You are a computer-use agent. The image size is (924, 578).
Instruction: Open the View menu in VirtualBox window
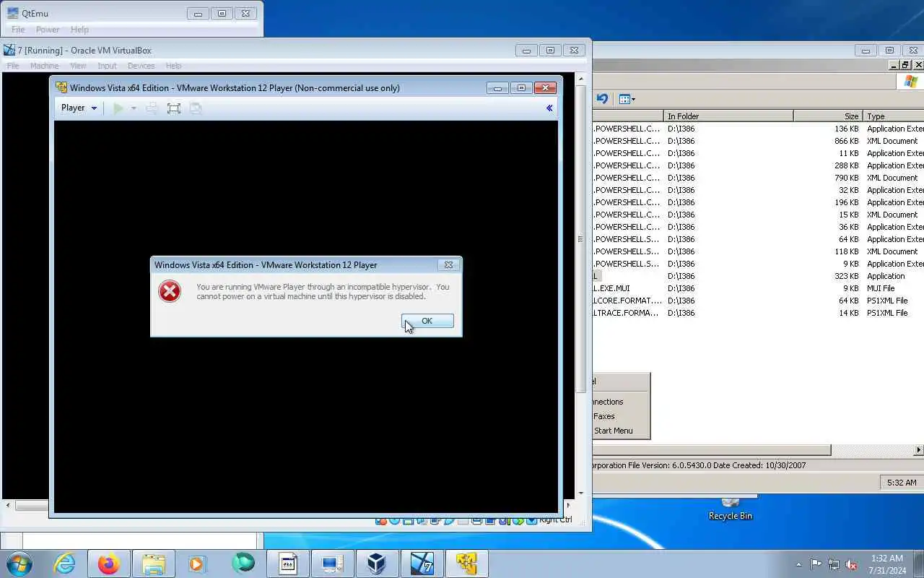coord(78,66)
